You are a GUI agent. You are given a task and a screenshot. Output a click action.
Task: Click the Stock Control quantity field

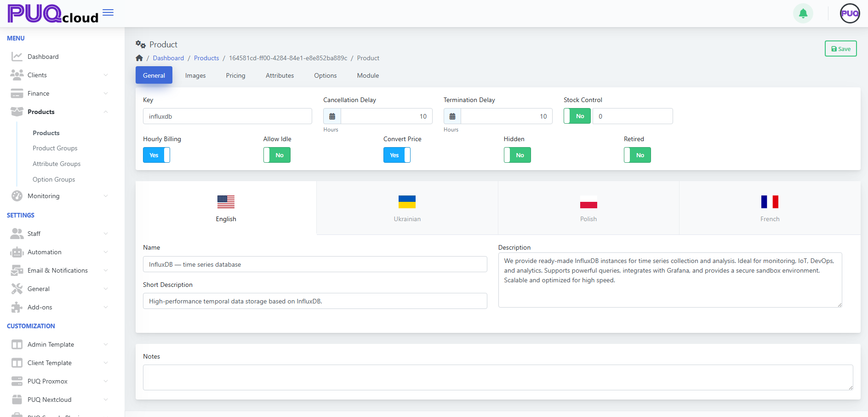633,116
